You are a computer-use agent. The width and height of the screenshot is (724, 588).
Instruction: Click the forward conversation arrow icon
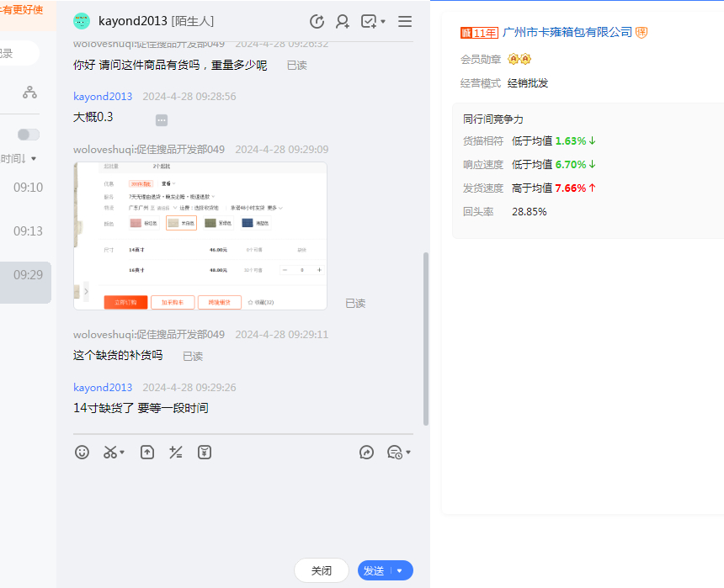366,453
